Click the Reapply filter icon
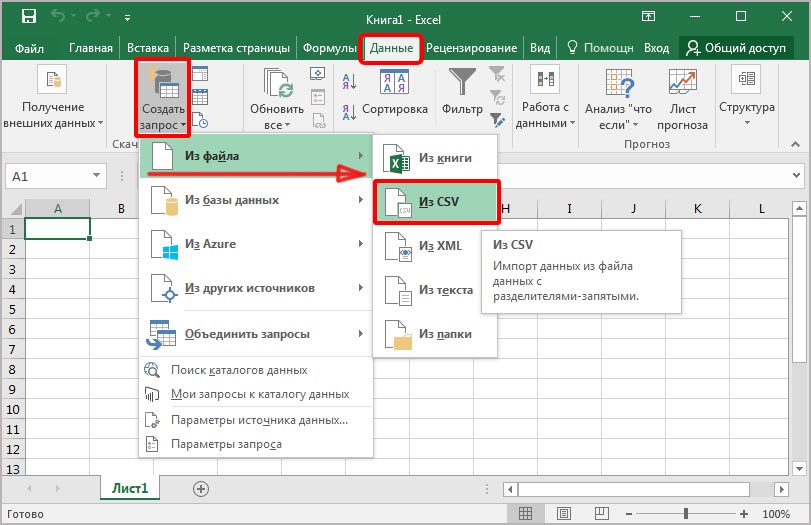 (498, 97)
